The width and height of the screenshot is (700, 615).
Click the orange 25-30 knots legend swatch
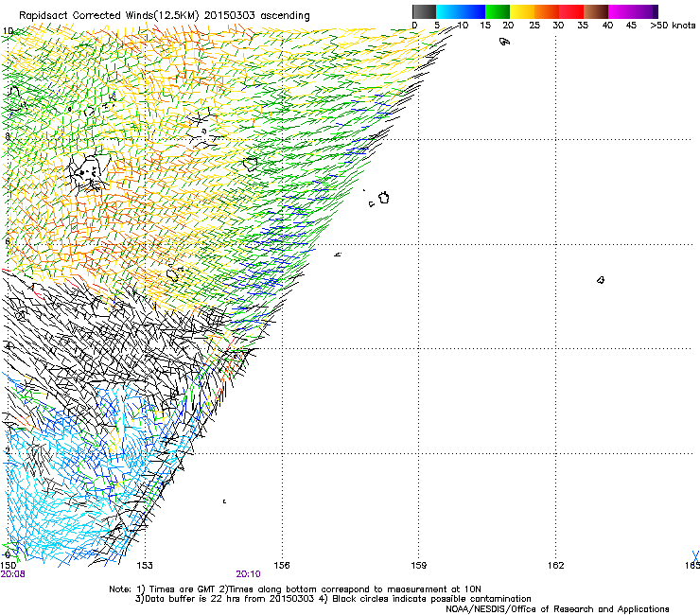coord(547,11)
